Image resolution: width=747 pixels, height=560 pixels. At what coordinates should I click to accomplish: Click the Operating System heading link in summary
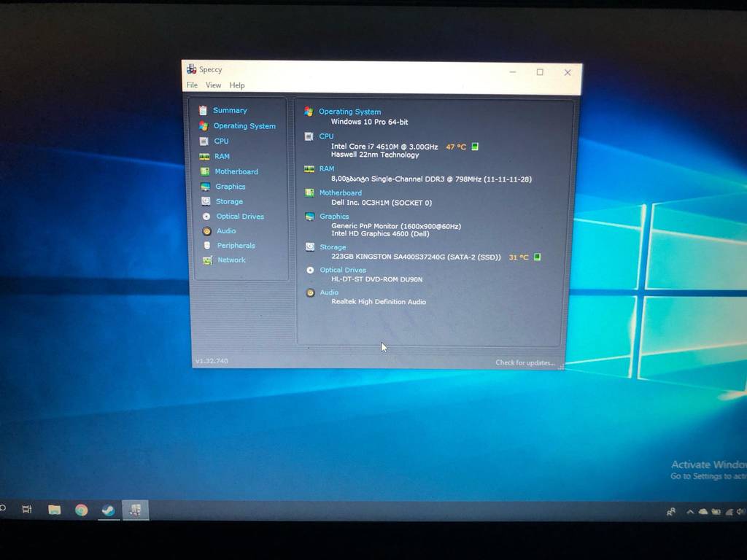click(349, 112)
